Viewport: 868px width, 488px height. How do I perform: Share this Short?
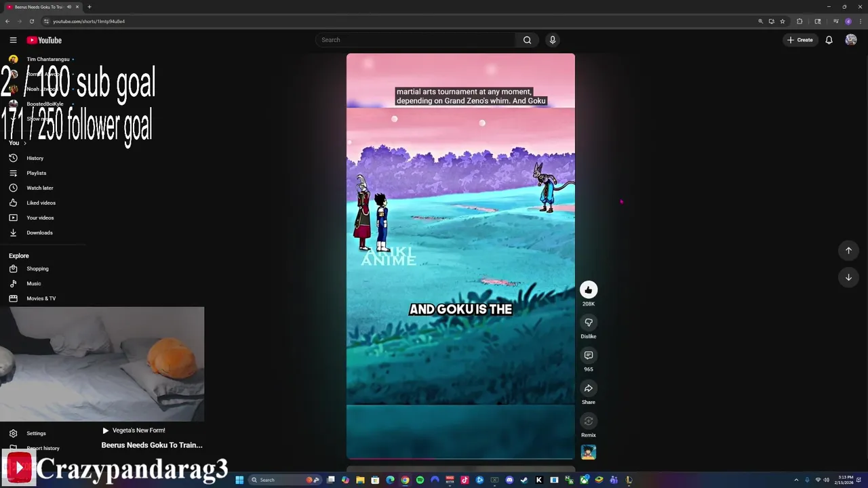(x=589, y=388)
